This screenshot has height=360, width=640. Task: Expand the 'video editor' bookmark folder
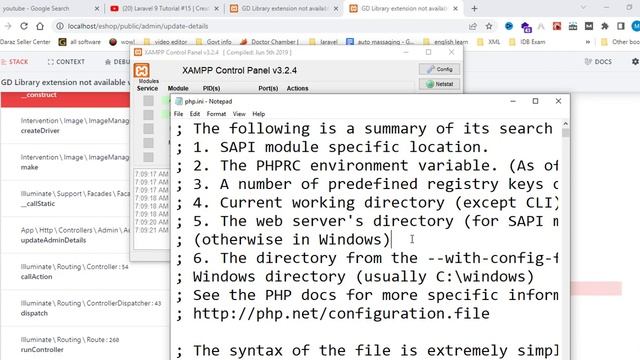pos(165,42)
